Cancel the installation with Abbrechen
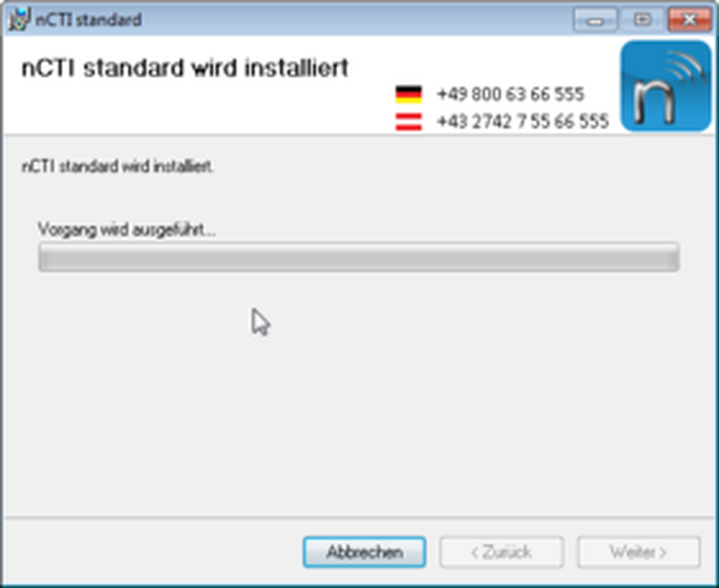The height and width of the screenshot is (588, 719). pyautogui.click(x=365, y=552)
